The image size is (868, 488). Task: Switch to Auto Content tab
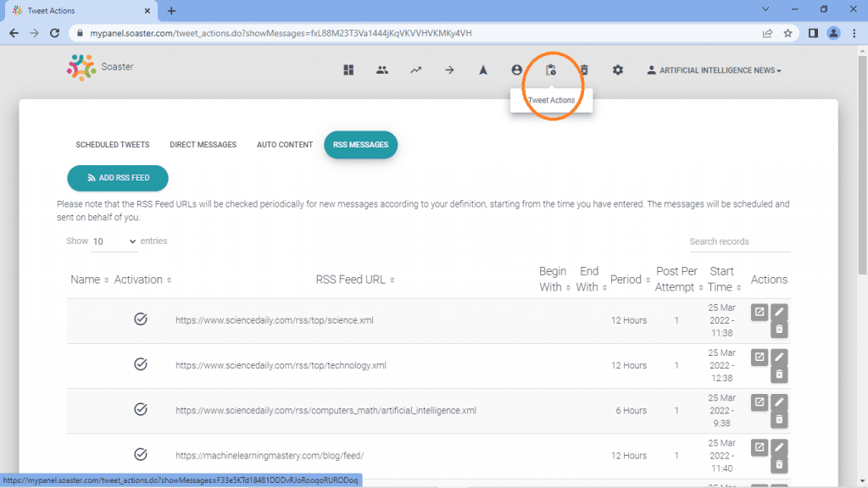click(x=285, y=145)
